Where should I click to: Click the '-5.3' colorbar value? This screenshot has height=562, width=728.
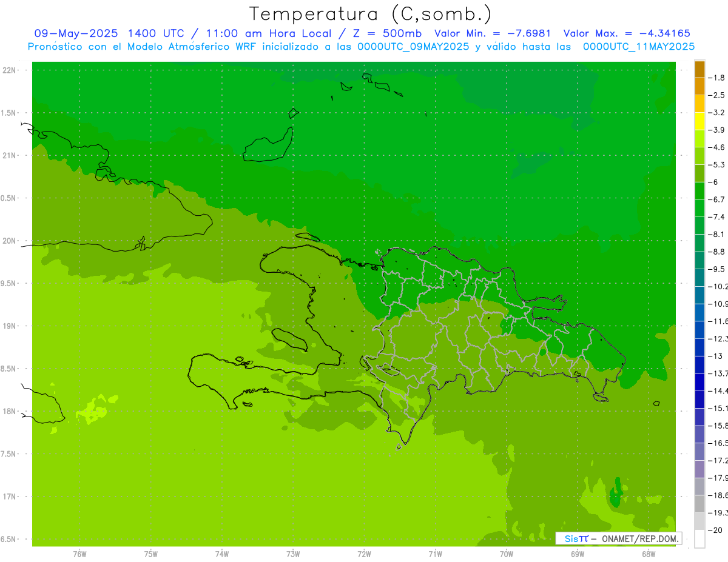[716, 165]
